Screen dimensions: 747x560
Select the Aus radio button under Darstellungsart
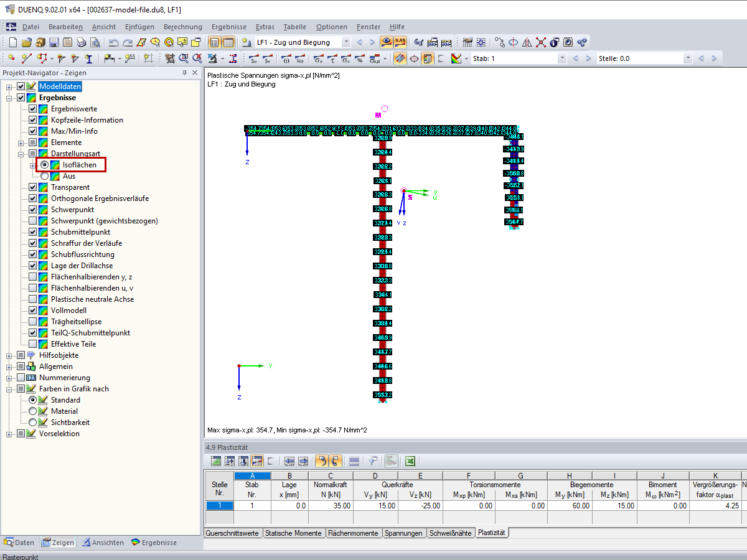[44, 175]
